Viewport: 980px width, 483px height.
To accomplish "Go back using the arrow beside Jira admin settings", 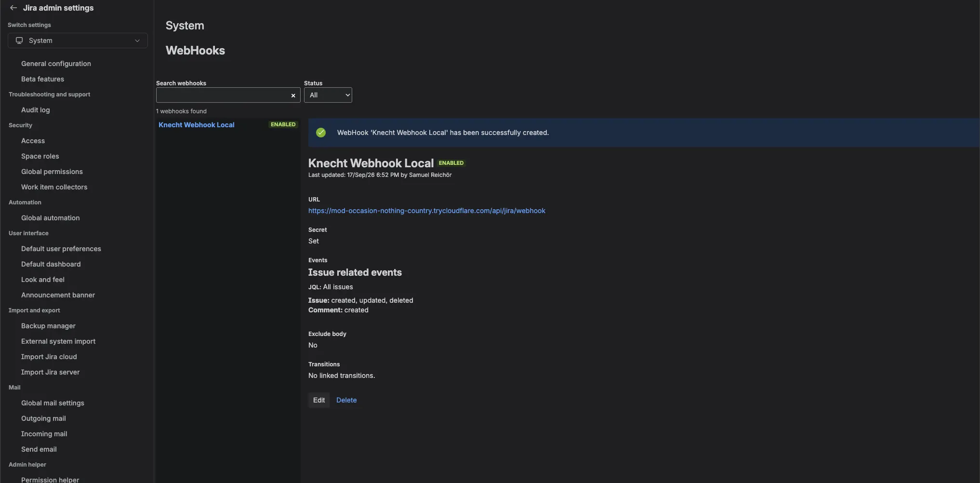I will 13,8.
